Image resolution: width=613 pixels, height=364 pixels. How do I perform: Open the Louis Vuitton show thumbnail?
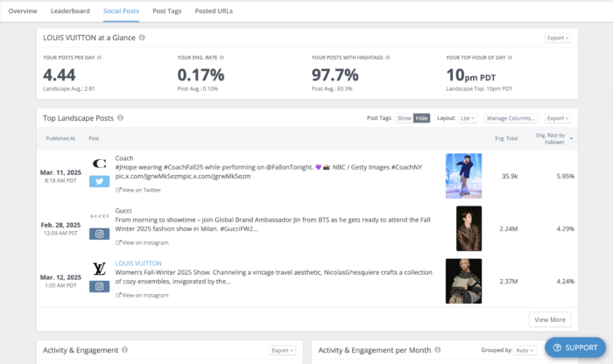pos(463,281)
